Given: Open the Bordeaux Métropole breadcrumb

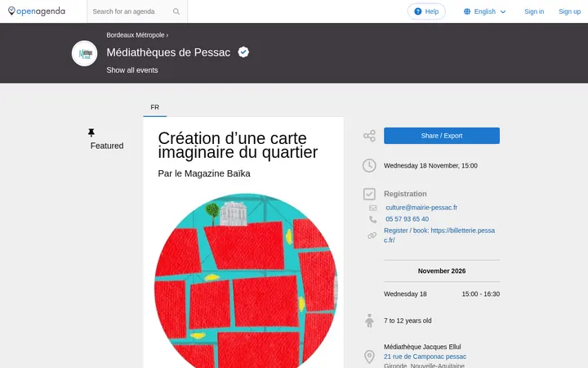Looking at the screenshot, I should (136, 35).
